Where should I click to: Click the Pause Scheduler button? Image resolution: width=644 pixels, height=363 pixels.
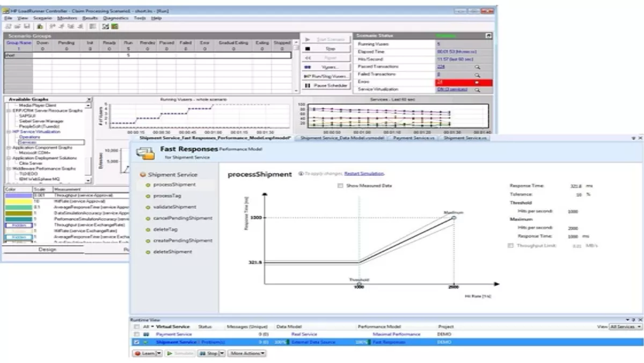[x=326, y=86]
